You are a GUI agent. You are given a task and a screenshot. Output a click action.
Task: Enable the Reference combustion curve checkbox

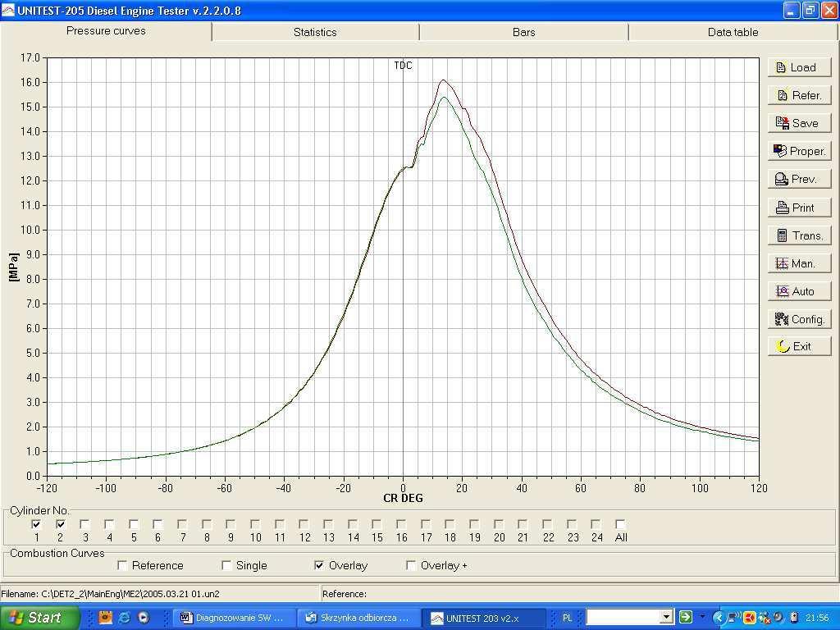click(122, 565)
